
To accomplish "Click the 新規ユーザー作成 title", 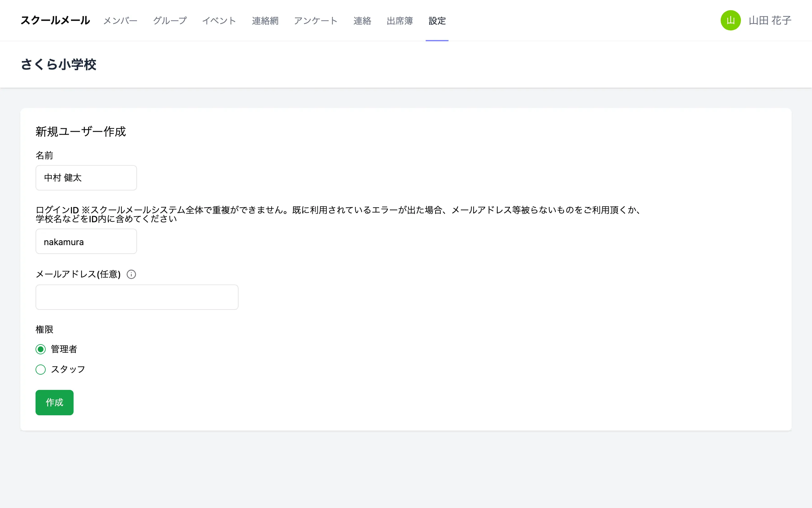I will [81, 132].
